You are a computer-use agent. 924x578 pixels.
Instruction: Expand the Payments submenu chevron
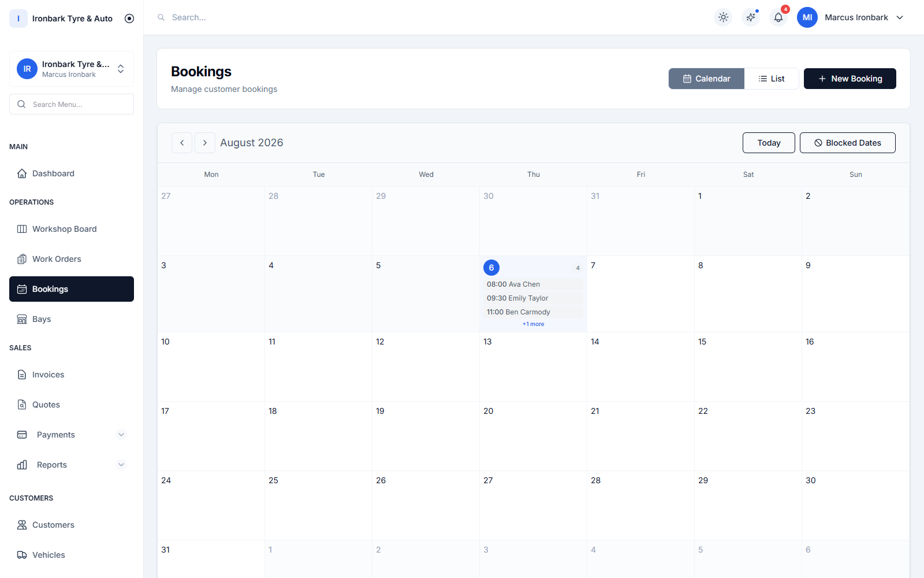click(x=121, y=435)
